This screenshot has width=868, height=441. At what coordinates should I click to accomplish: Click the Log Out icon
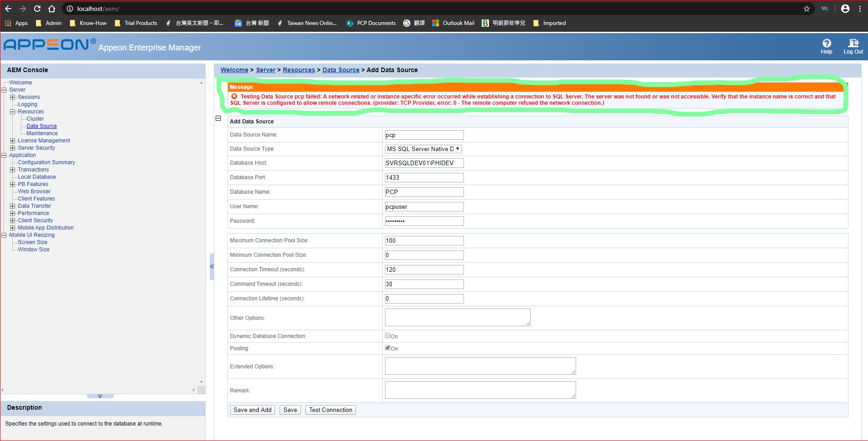[853, 44]
